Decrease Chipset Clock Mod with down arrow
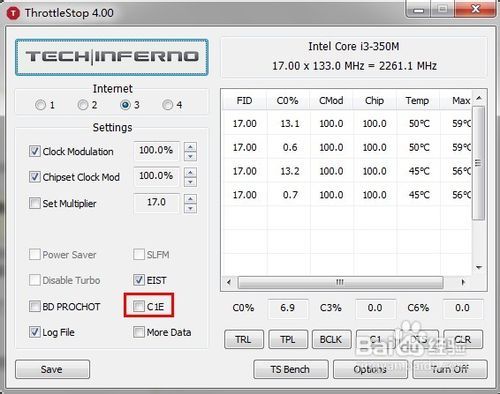Image resolution: width=500 pixels, height=394 pixels. [190, 182]
